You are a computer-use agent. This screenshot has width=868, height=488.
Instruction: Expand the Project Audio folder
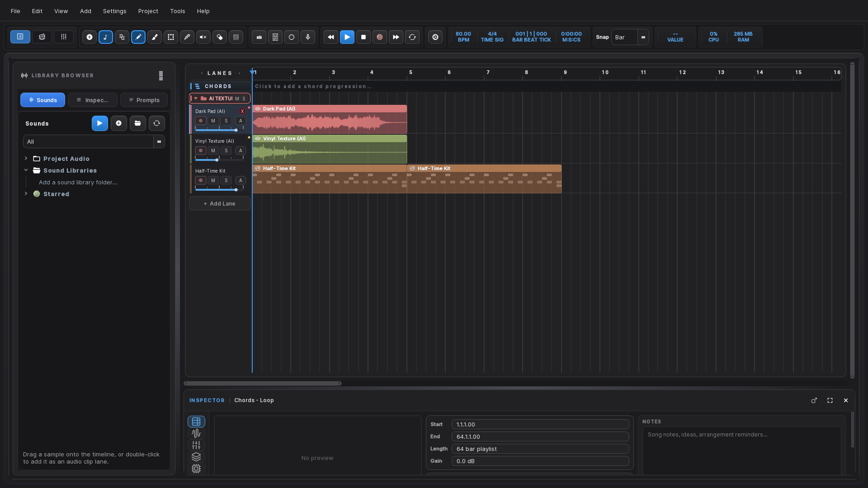[x=26, y=159]
